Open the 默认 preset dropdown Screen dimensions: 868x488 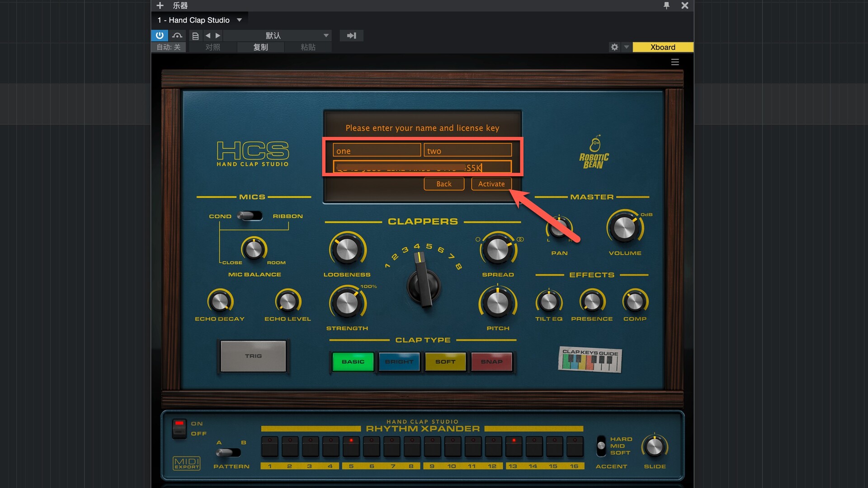tap(278, 35)
